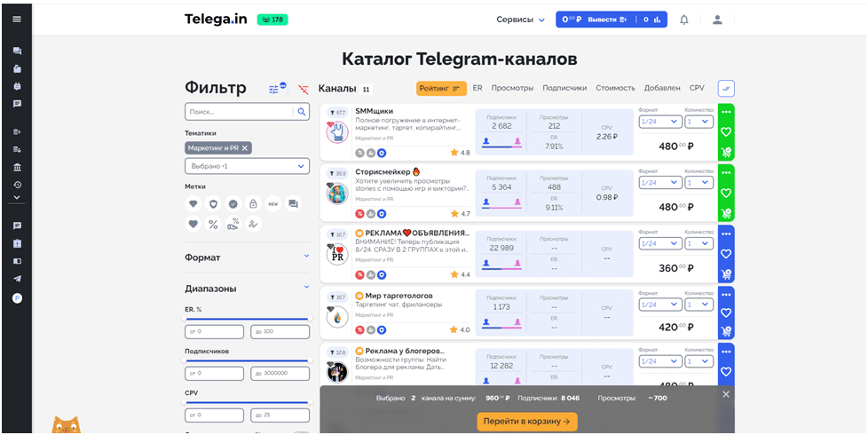The image size is (868, 435).
Task: Open three-dot menu on РЕКЛАМА ОБЪЯВЛЕНИЯ row
Action: tap(726, 233)
